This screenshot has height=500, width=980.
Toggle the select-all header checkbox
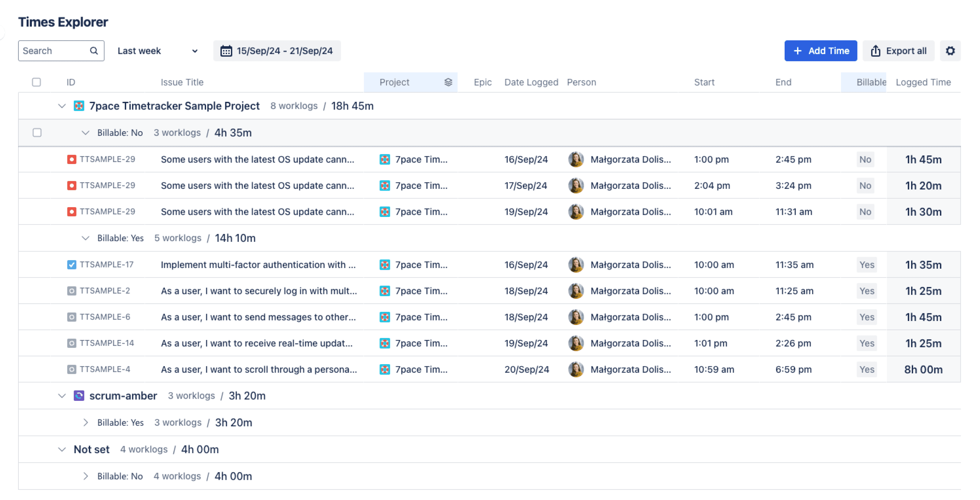(x=36, y=82)
